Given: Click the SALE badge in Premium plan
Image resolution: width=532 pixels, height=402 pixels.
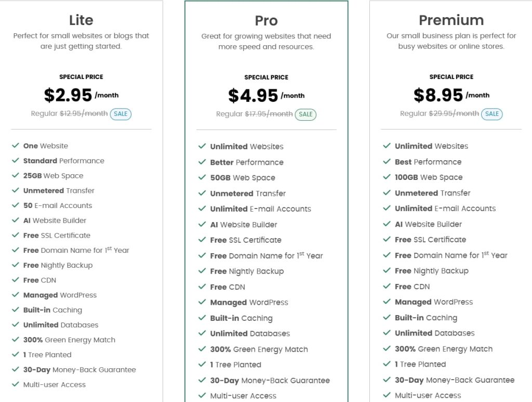Looking at the screenshot, I should pyautogui.click(x=491, y=114).
